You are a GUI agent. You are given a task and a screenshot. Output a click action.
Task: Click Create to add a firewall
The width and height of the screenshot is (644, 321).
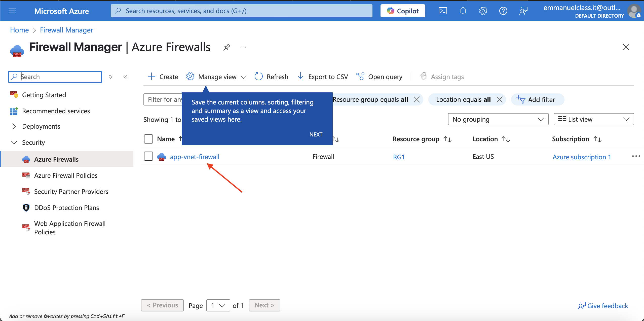click(163, 77)
